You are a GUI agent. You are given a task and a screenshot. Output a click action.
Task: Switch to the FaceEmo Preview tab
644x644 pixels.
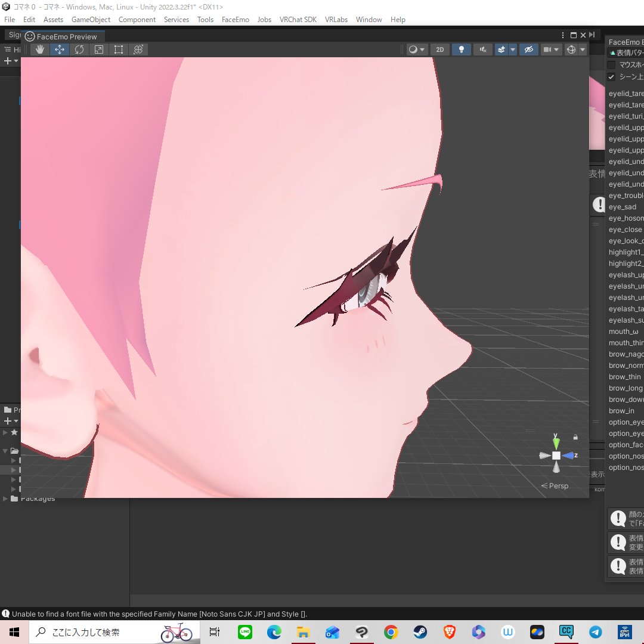(x=63, y=36)
